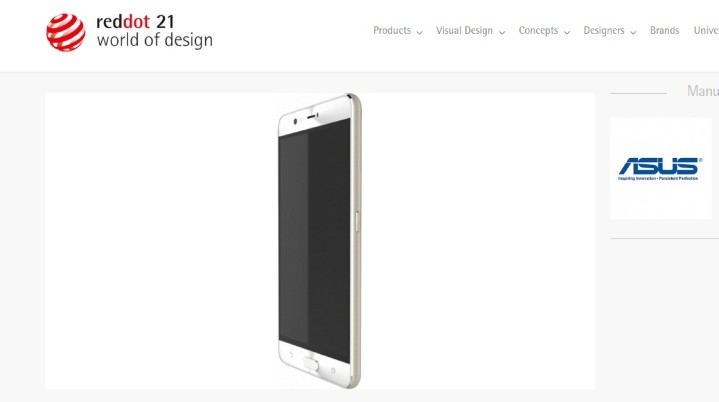
Task: Click the smartphone product image
Action: pos(320,241)
